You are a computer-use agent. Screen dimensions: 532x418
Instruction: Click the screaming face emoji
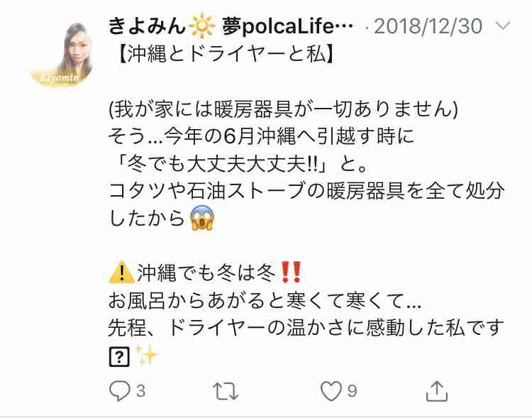click(202, 218)
